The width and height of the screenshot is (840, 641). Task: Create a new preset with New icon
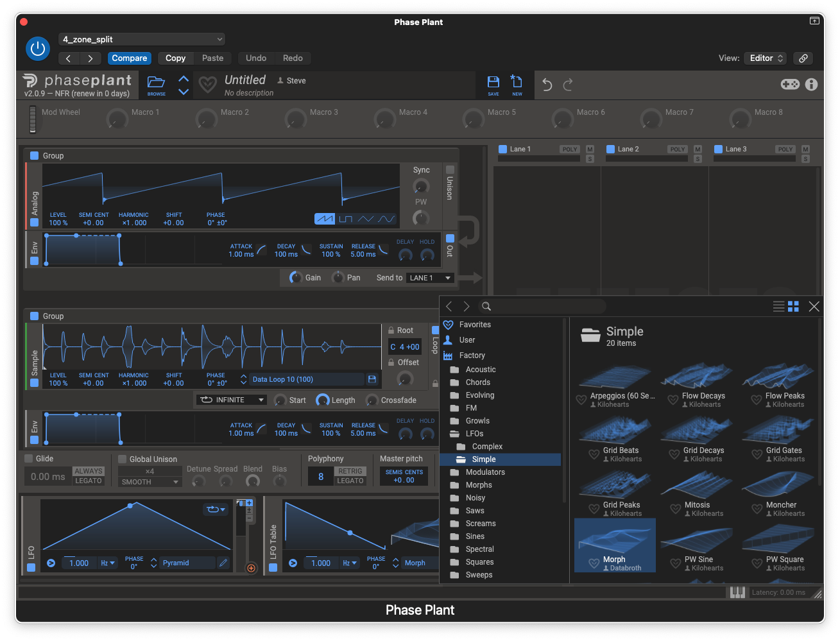pyautogui.click(x=517, y=83)
